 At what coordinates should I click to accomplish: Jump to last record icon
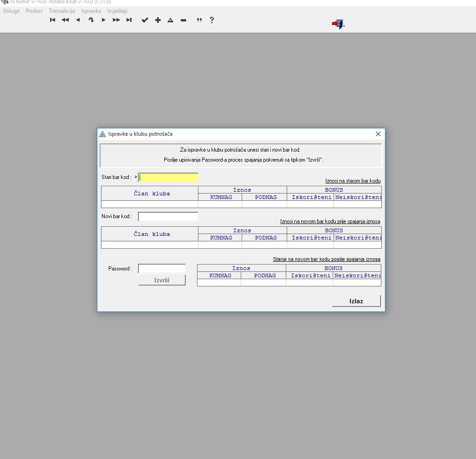[129, 20]
